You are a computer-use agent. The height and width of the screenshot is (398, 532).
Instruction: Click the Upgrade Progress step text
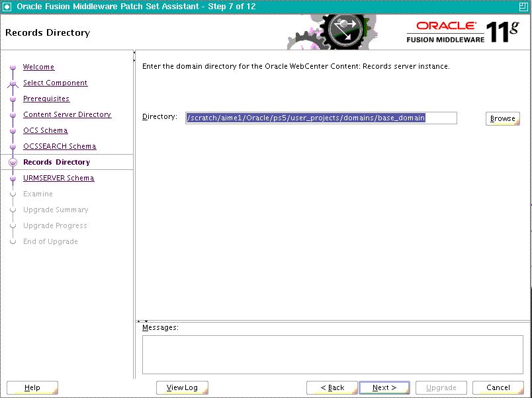pos(56,226)
